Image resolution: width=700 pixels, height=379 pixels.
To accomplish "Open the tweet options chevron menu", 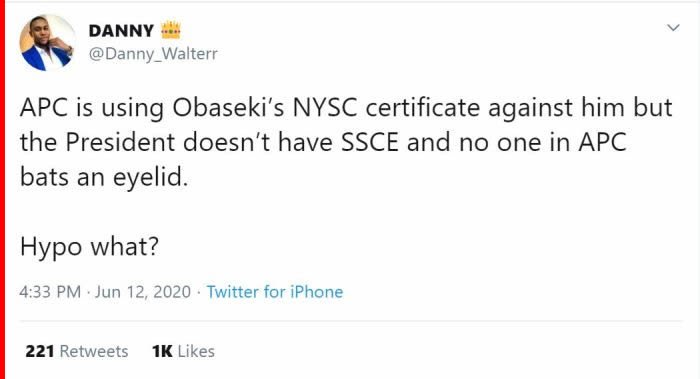I will [673, 28].
